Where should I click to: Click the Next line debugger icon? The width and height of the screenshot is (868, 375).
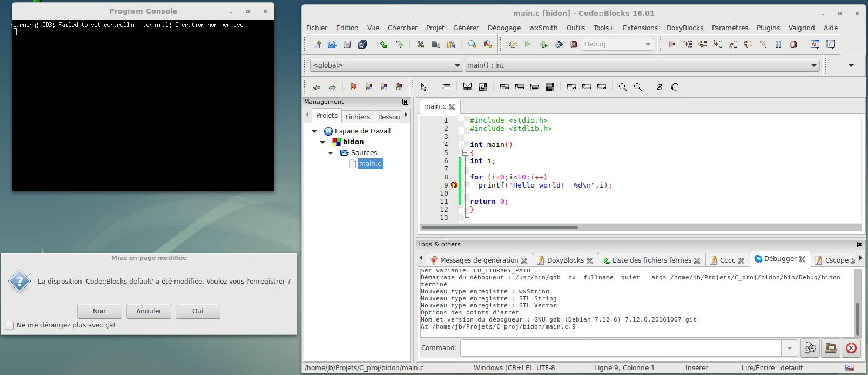click(x=702, y=44)
